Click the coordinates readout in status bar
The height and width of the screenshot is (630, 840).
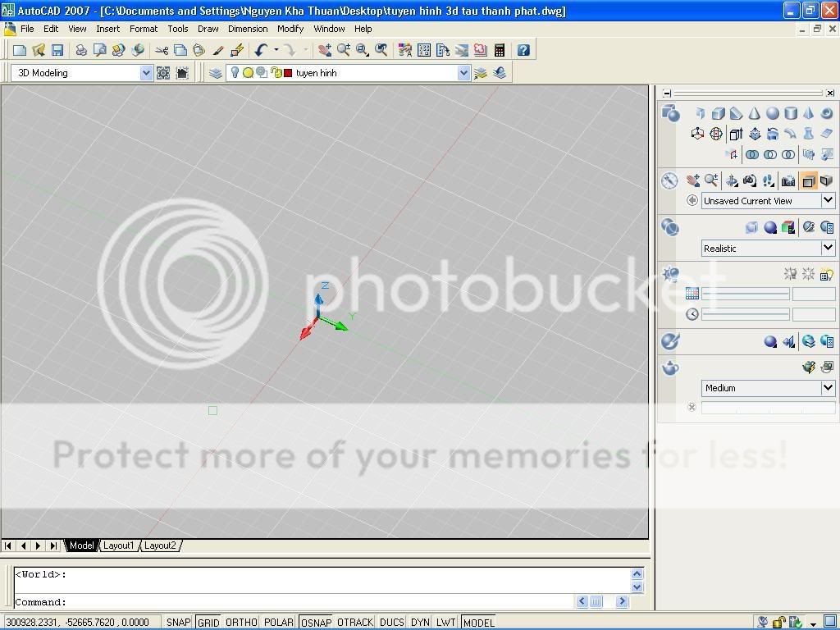(81, 622)
